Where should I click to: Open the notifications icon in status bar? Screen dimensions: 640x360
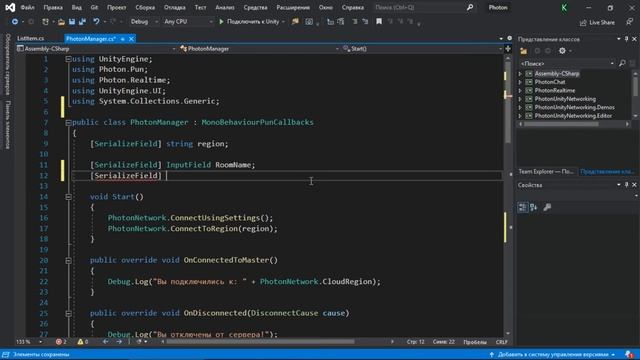coord(629,354)
